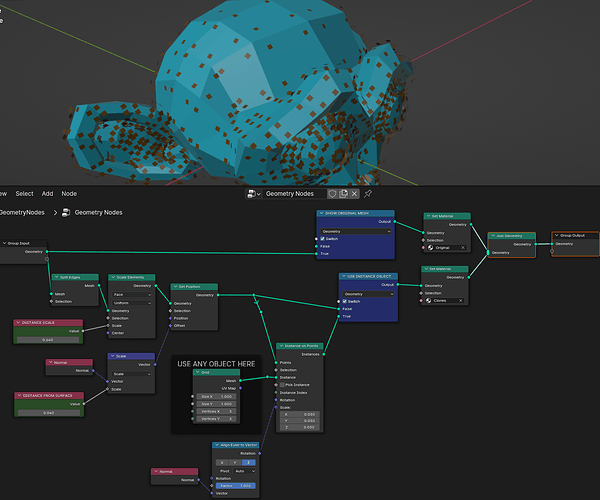
Task: Open the Scale operation dropdown in the Scale node
Action: click(131, 374)
